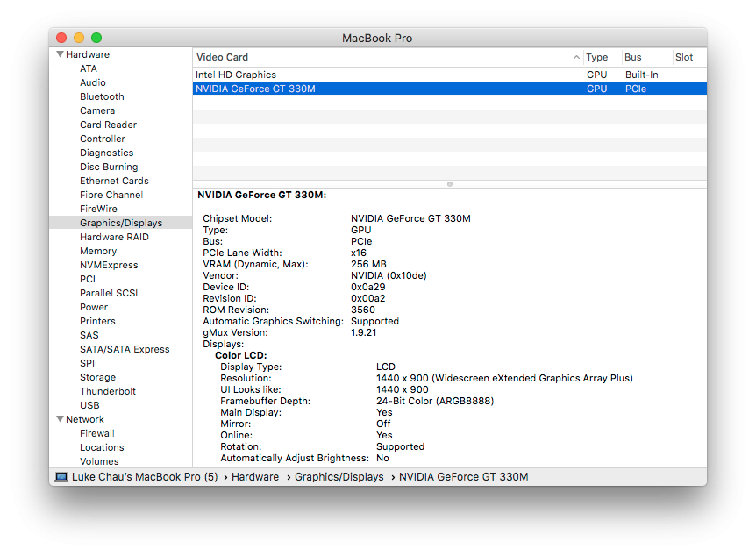Select NVMExpress in the sidebar

(109, 265)
